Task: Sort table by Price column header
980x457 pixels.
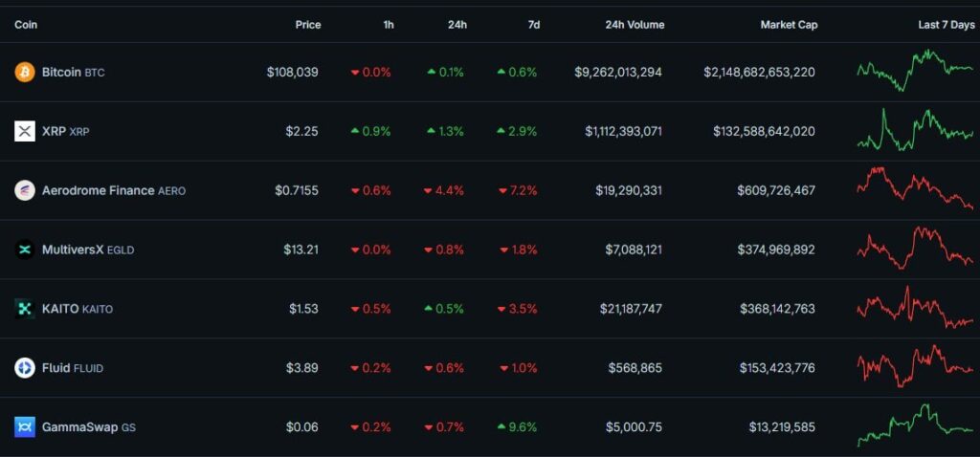Action: (x=307, y=25)
